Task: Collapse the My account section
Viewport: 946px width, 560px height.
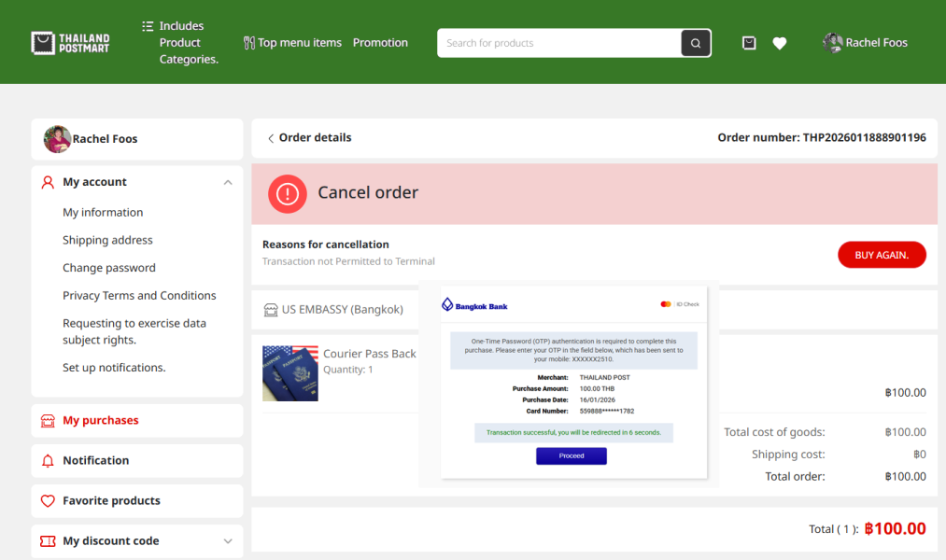Action: pyautogui.click(x=228, y=183)
